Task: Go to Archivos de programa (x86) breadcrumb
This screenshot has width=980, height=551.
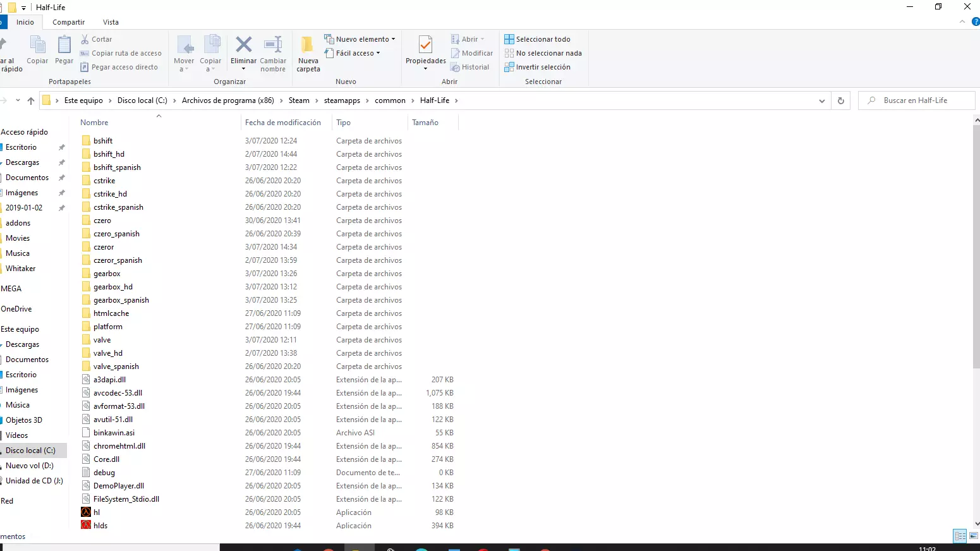Action: [228, 100]
